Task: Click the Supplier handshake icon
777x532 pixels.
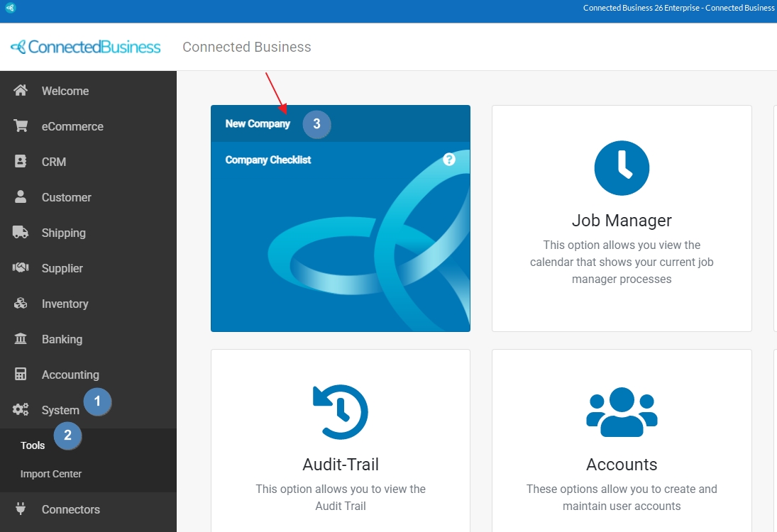Action: 21,268
